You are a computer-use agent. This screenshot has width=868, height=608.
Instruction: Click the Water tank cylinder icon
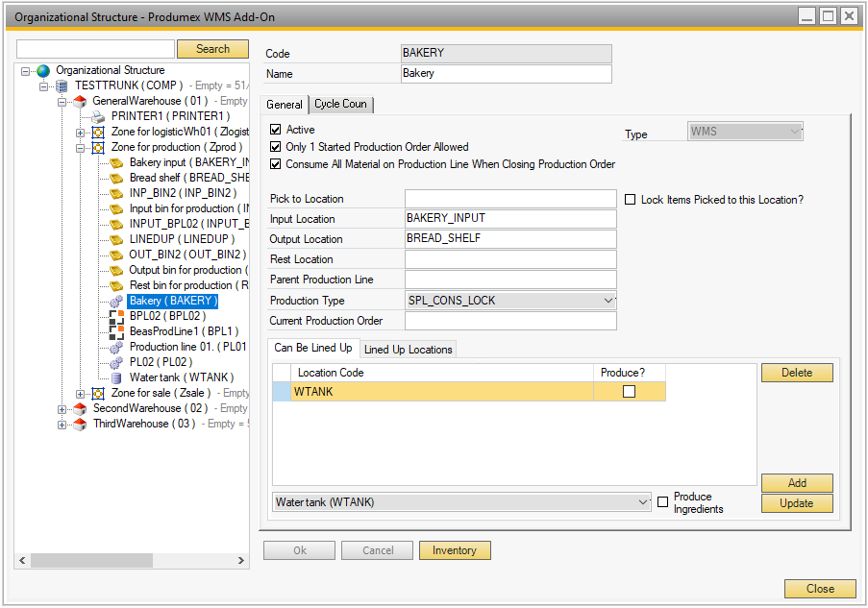click(116, 377)
